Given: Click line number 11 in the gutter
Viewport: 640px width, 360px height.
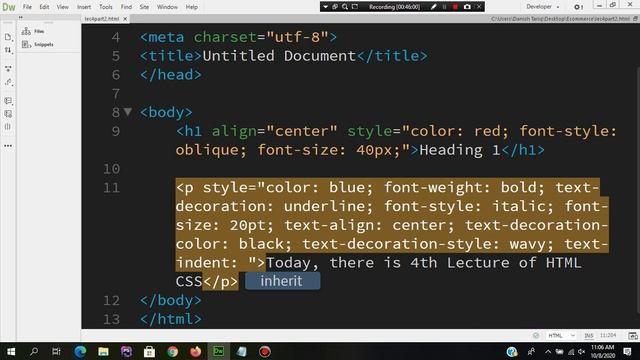Looking at the screenshot, I should (111, 188).
